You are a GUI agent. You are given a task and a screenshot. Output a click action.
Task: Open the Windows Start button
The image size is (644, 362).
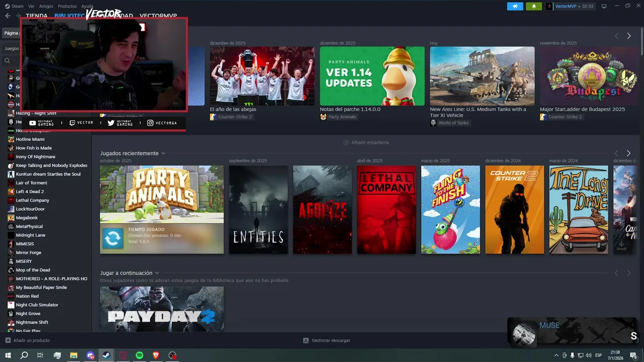(x=8, y=355)
